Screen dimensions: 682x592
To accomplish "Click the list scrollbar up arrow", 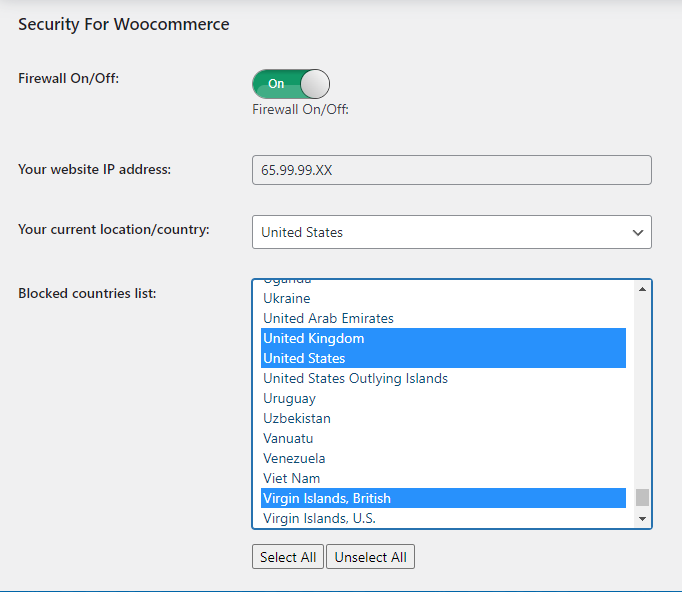I will 642,289.
